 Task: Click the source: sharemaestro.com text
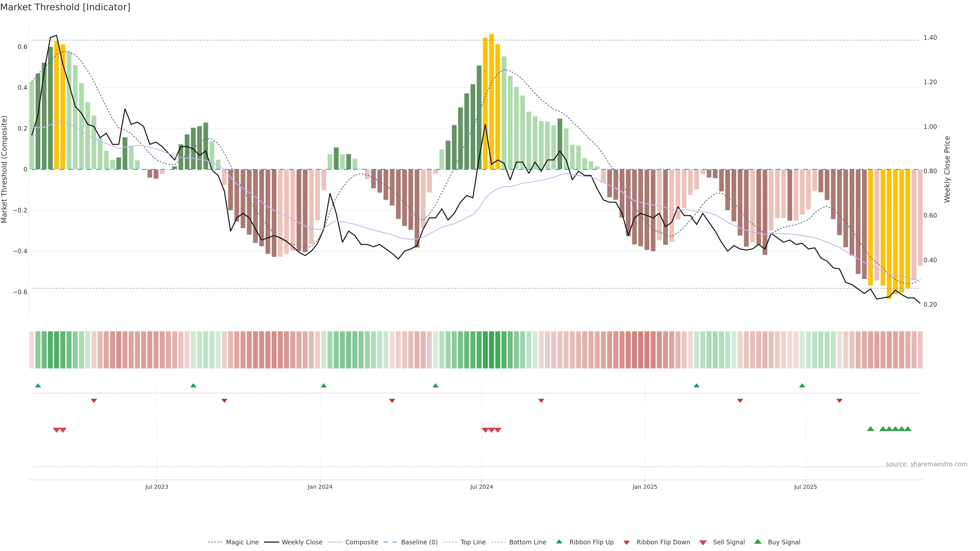coord(926,464)
